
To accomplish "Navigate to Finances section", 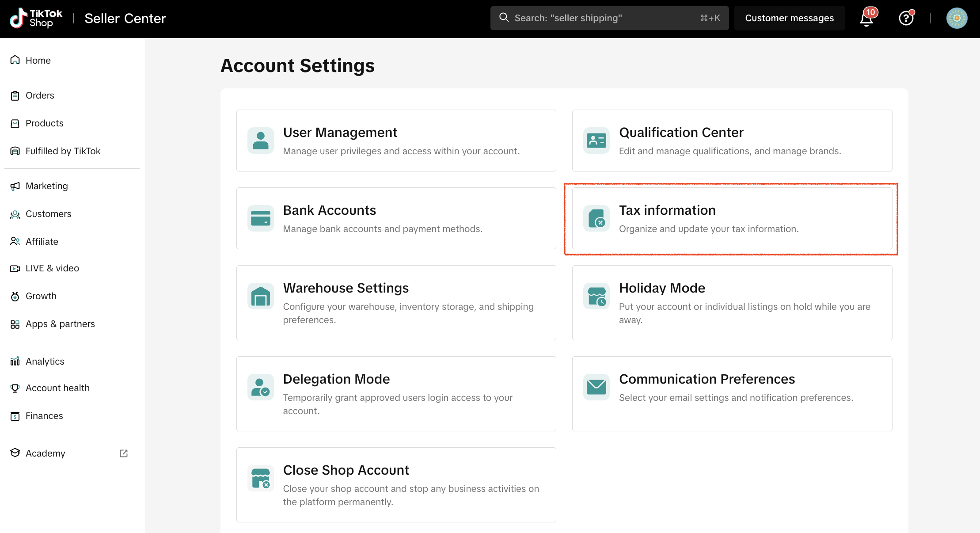I will pyautogui.click(x=44, y=416).
